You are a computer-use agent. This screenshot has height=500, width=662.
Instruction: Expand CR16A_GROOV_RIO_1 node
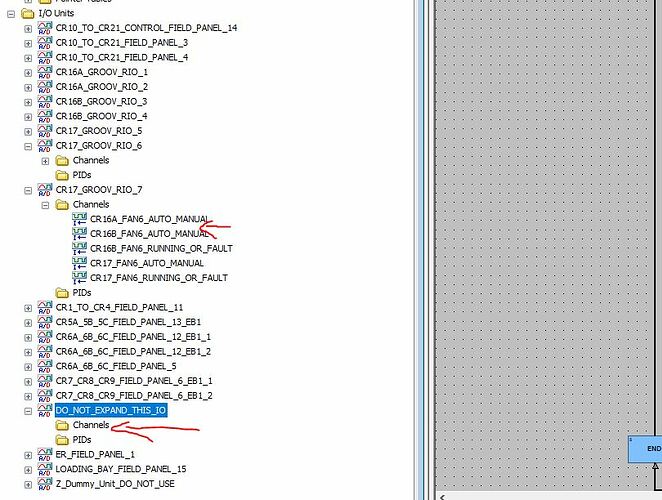(28, 73)
